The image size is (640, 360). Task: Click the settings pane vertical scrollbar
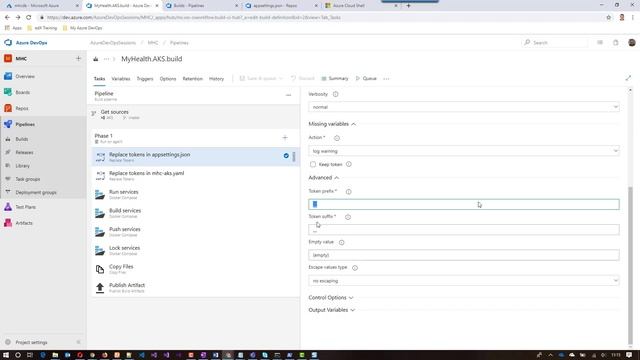tap(630, 265)
